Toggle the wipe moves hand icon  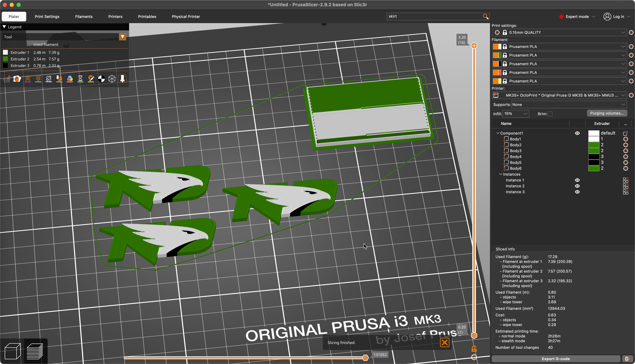[17, 79]
